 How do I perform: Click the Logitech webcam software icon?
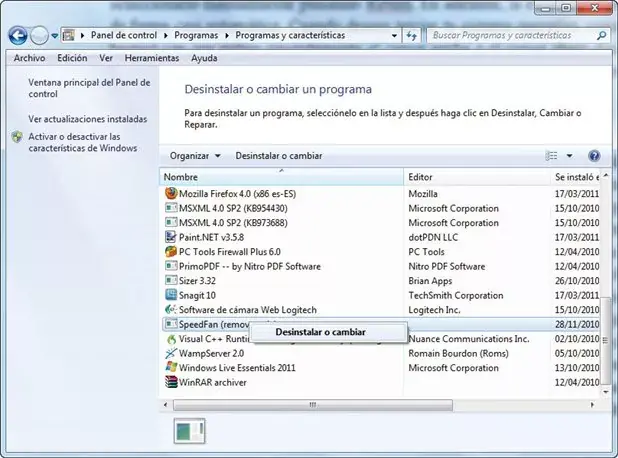tap(171, 309)
